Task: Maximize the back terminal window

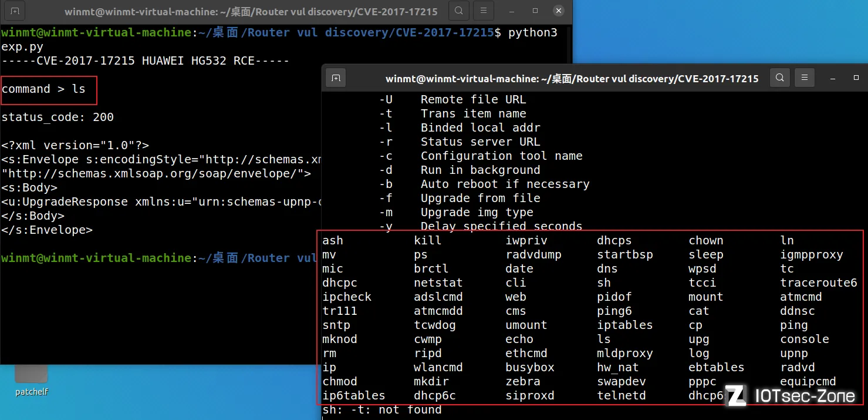Action: click(x=535, y=11)
